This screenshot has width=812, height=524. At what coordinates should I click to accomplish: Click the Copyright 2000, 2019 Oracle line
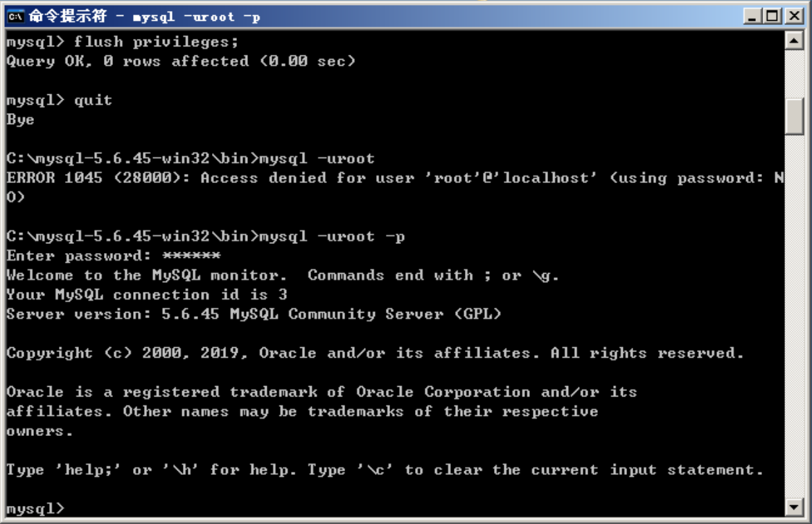375,353
